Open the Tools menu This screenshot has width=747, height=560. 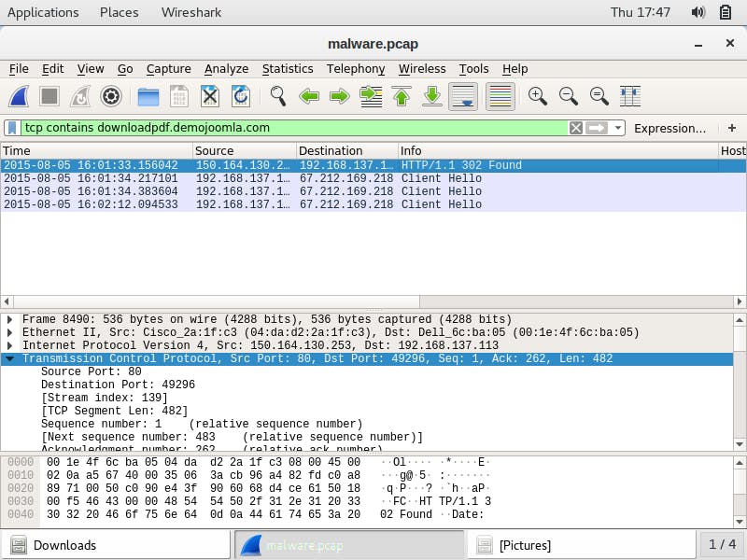click(x=474, y=69)
